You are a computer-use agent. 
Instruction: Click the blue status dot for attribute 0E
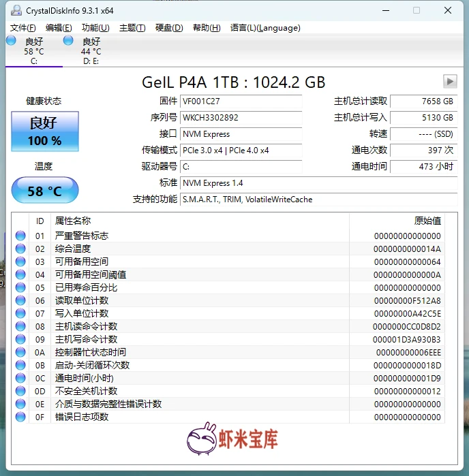[20, 404]
